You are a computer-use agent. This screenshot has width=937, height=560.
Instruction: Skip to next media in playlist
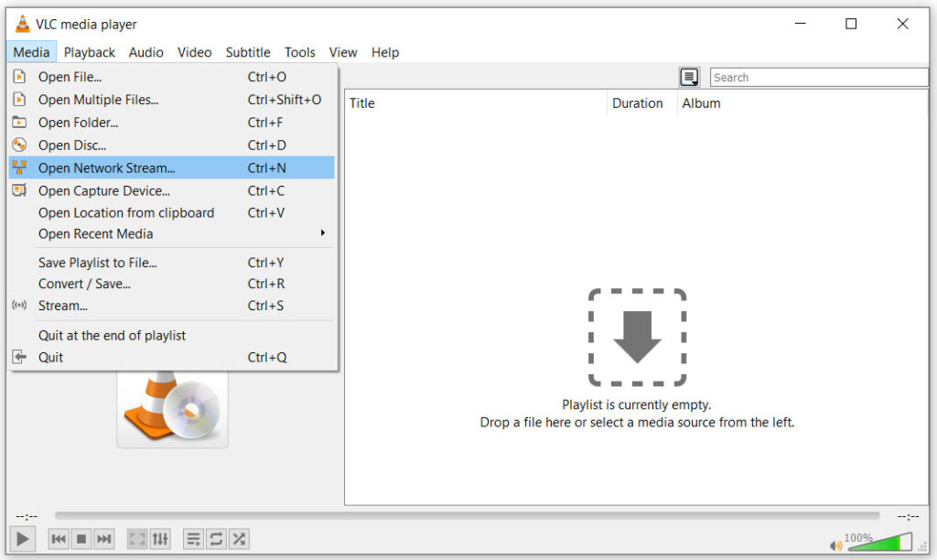point(104,539)
